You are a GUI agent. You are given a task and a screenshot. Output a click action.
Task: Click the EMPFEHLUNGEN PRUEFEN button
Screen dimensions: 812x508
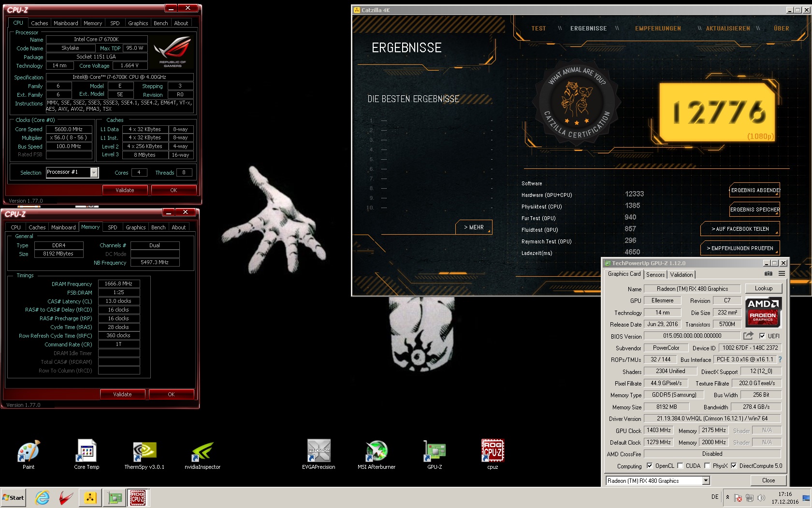click(x=740, y=248)
